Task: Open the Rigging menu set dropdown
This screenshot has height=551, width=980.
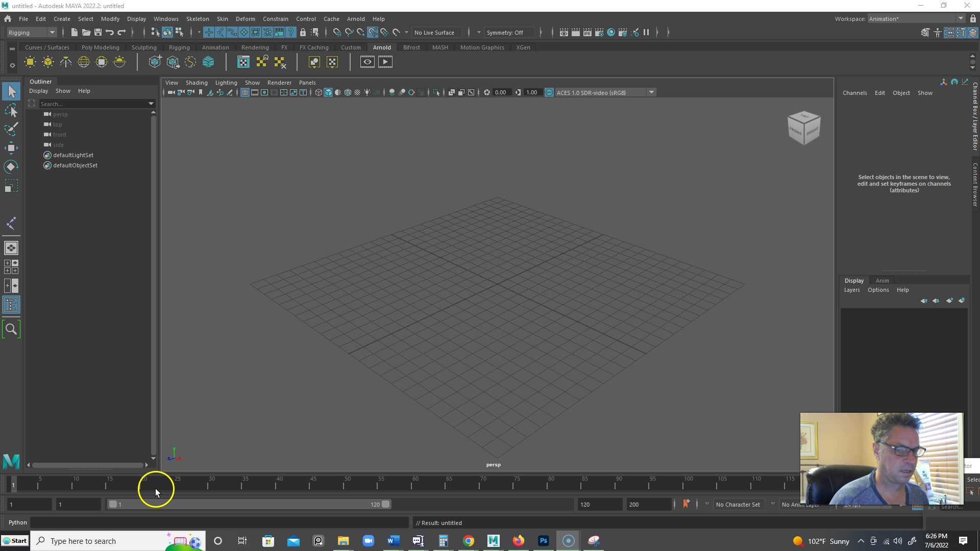Action: click(32, 32)
